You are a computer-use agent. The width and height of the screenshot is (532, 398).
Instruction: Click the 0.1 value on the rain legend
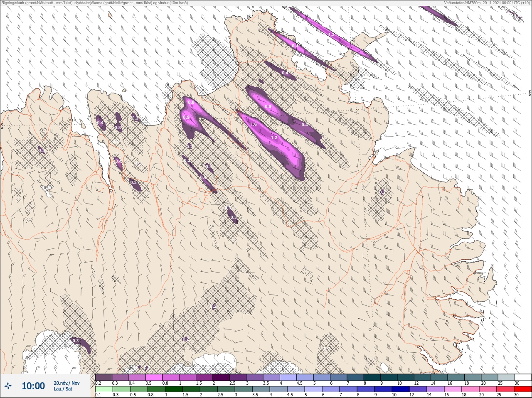point(98,395)
